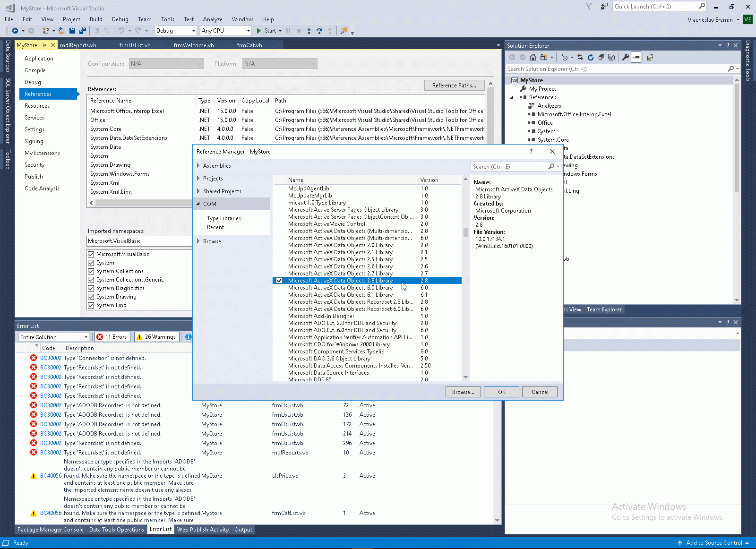Click the notifications filter flag icon
The height and width of the screenshot is (549, 756).
point(589,6)
